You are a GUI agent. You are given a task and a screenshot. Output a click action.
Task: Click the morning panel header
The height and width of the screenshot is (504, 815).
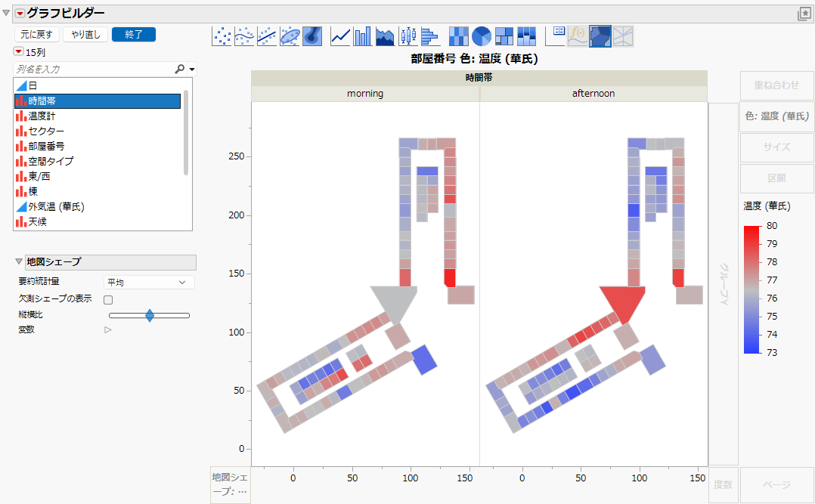365,94
